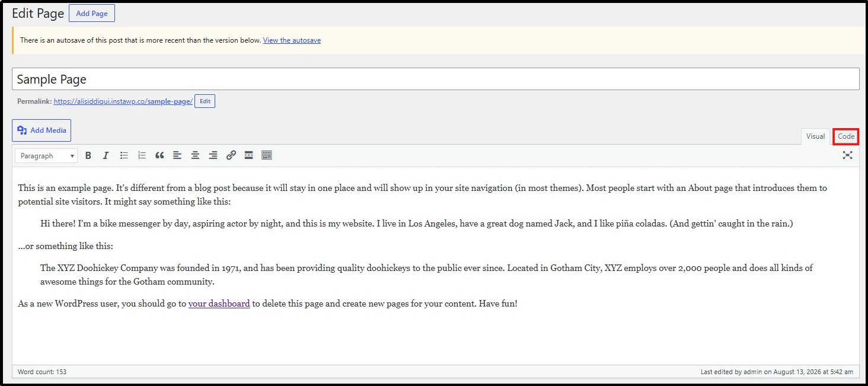Click the 'Last edited by admin' status text
Viewport: 868px width, 386px height.
(x=777, y=372)
